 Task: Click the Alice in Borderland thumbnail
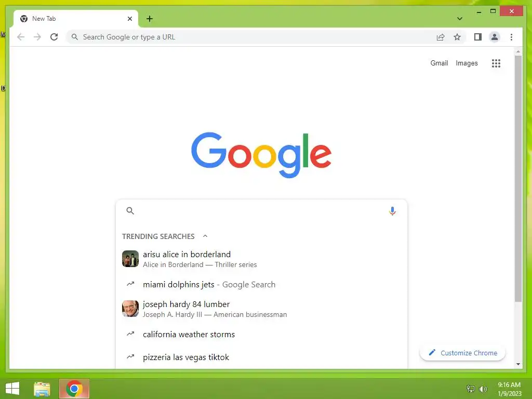[x=130, y=259]
